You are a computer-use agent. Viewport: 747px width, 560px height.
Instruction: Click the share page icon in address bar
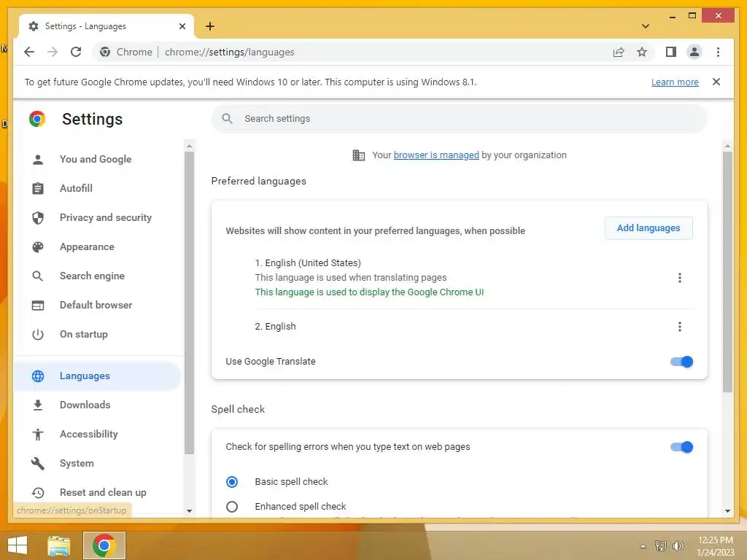pyautogui.click(x=619, y=52)
